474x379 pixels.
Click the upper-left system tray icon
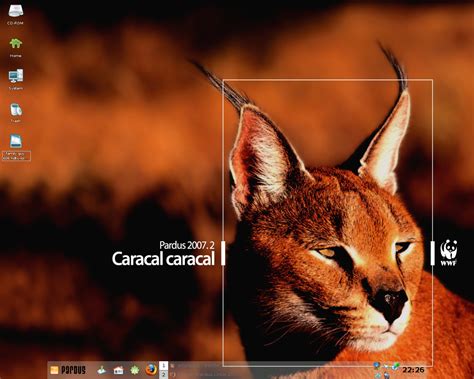376,366
